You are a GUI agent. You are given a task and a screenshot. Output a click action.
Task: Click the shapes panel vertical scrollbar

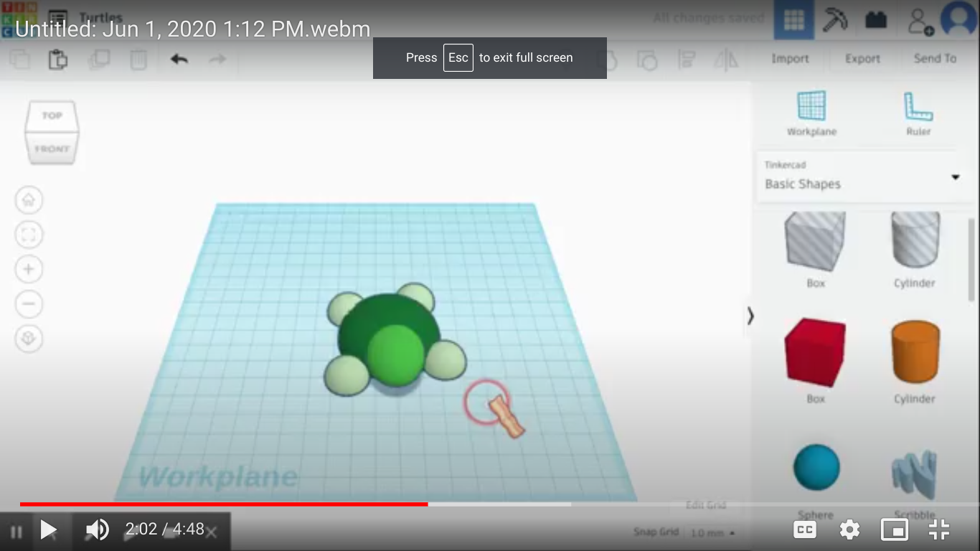[x=971, y=258]
